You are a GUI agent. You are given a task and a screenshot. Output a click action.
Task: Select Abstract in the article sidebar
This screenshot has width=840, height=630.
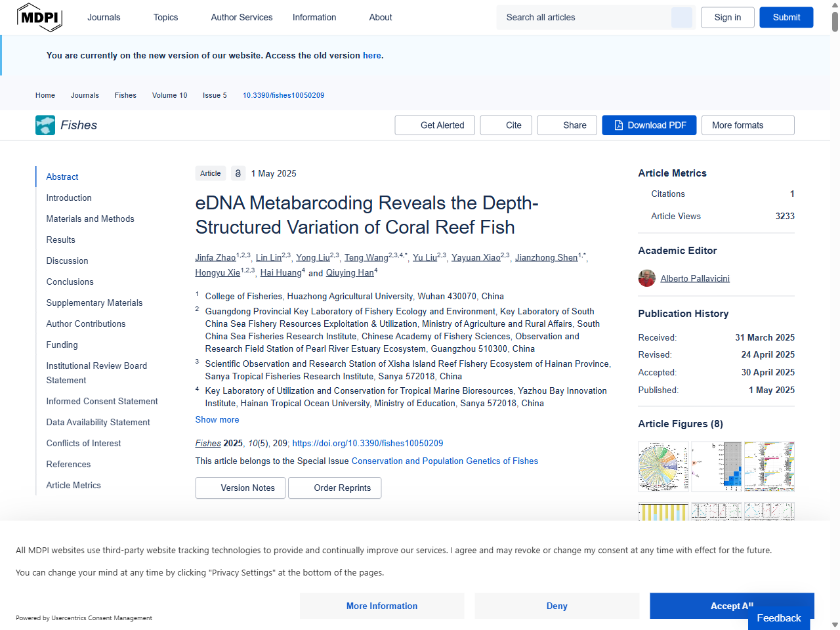pos(62,177)
